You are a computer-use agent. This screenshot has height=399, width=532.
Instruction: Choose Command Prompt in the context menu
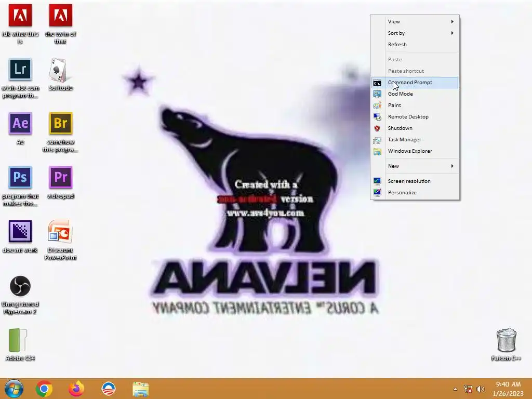point(415,83)
